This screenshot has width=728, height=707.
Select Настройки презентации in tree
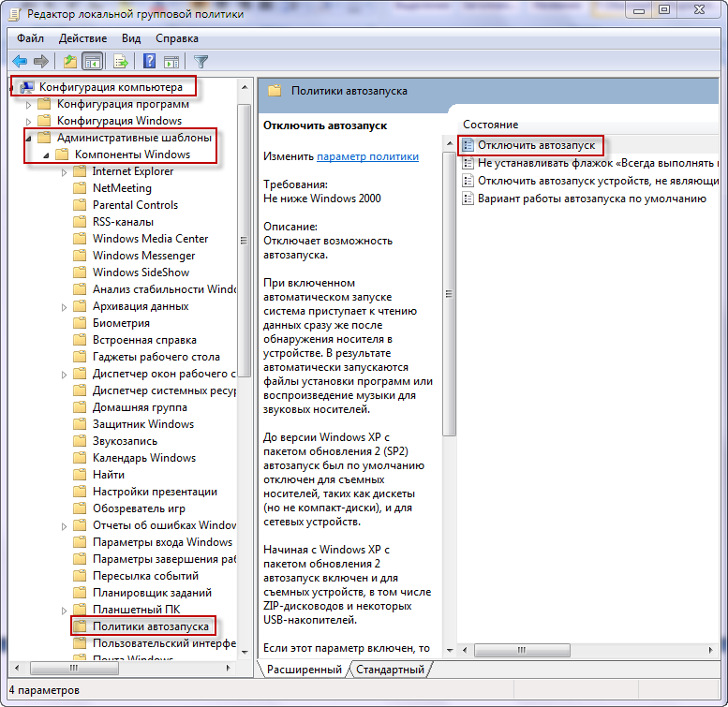click(x=155, y=492)
